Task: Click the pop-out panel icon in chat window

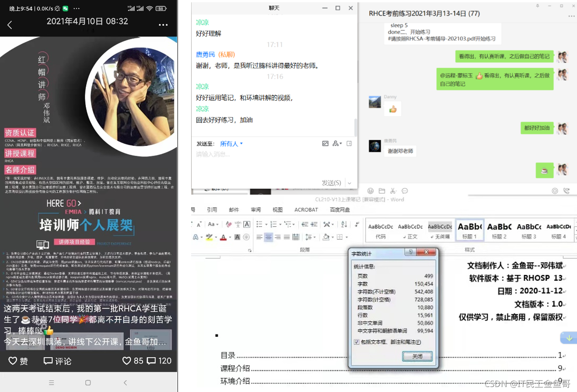Action: coord(349,143)
